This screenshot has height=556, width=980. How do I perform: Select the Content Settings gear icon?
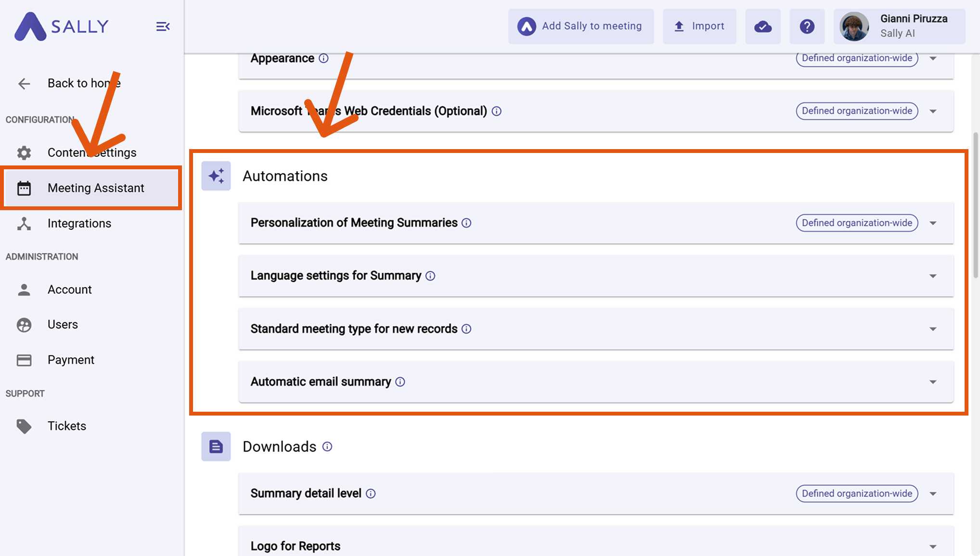(24, 152)
